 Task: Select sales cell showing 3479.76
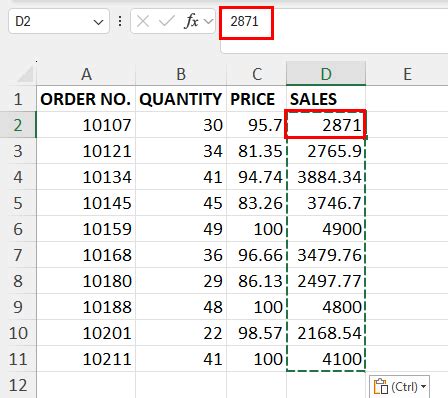[x=326, y=255]
